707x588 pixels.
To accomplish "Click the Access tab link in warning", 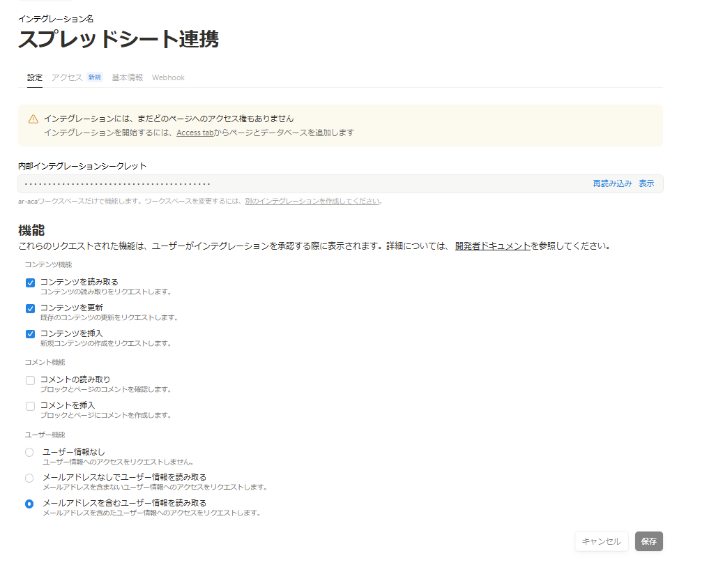I will coord(195,133).
